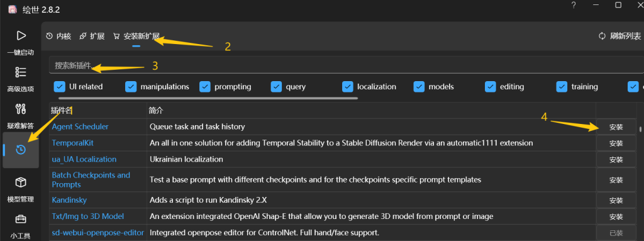Open the sd-webui-openpose-editor link
The image size is (644, 241).
[x=97, y=233]
